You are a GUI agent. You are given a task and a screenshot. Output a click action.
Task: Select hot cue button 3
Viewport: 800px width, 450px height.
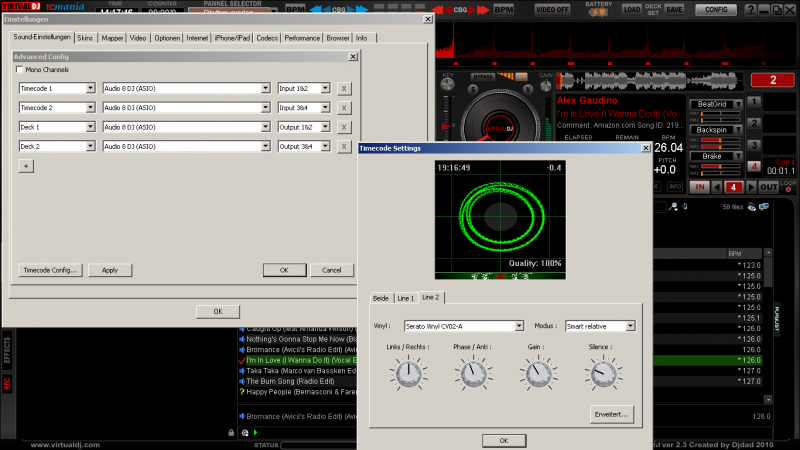click(x=754, y=145)
